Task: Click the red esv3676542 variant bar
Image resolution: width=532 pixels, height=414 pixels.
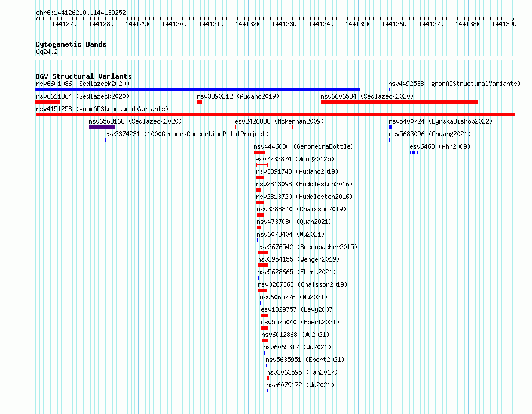Action: [x=262, y=253]
